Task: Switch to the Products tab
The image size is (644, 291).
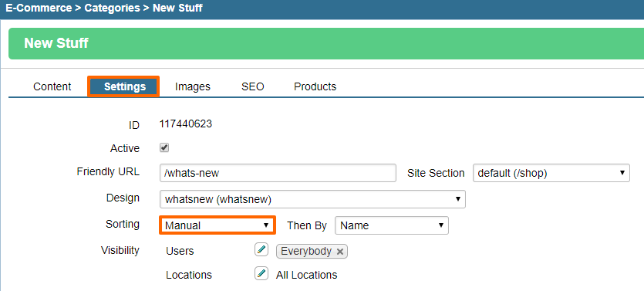Action: pyautogui.click(x=315, y=86)
